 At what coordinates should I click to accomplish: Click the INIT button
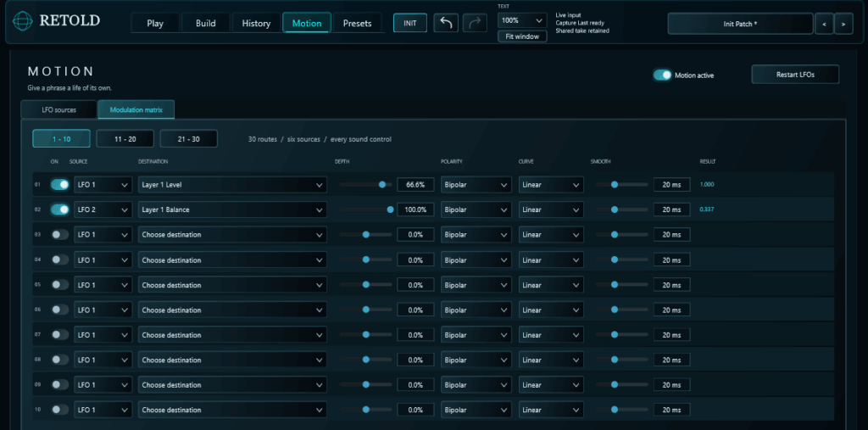click(x=410, y=23)
